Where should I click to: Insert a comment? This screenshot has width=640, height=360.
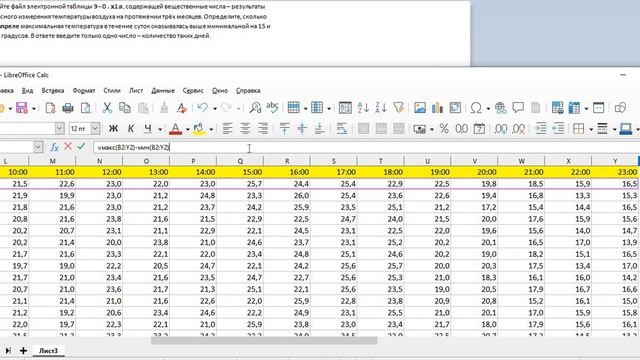click(x=518, y=108)
